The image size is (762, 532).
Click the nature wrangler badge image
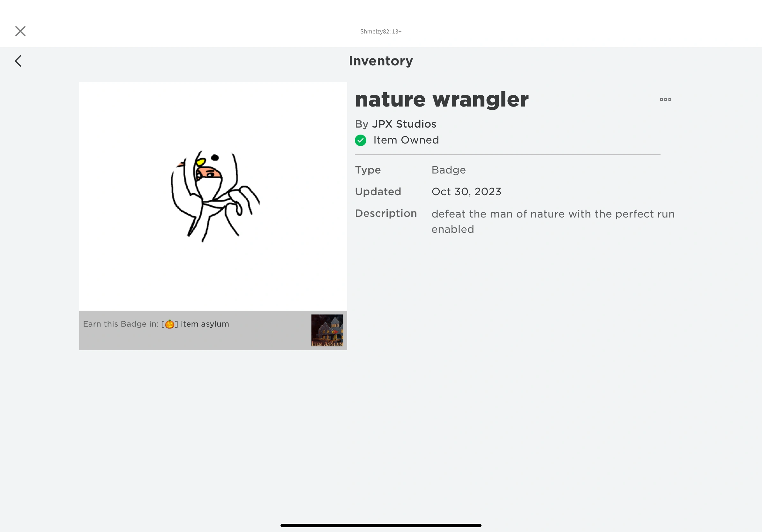click(x=213, y=196)
